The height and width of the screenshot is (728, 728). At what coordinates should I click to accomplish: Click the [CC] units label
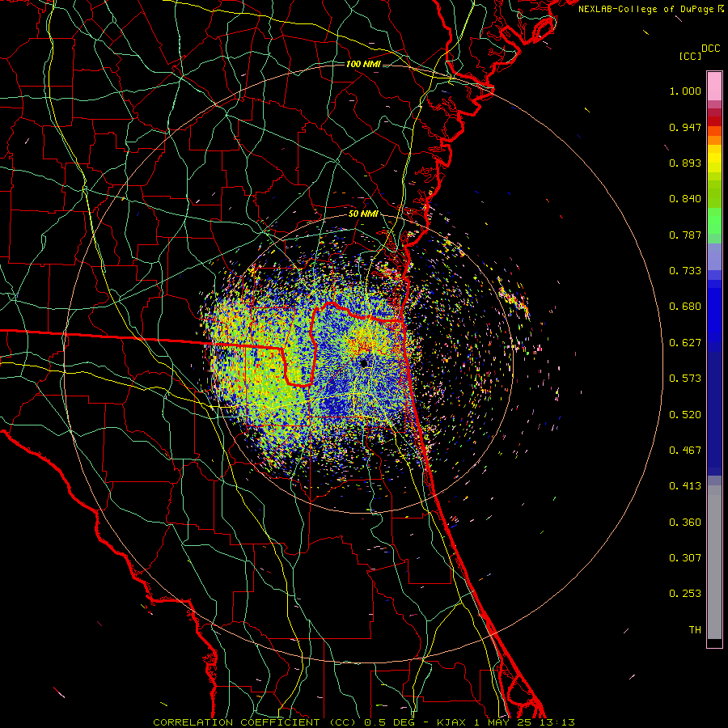click(691, 56)
